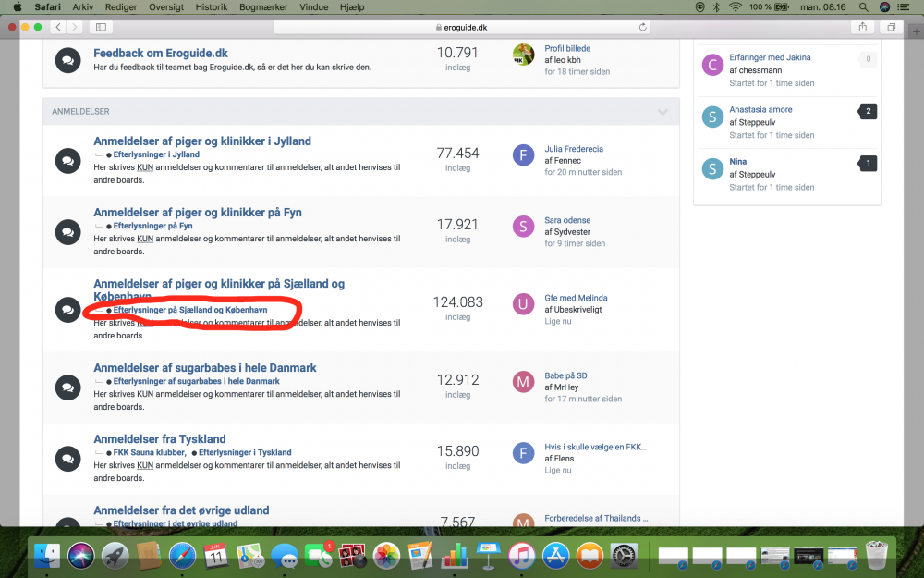Open Feedback om Eroguide.dk forum link
The height and width of the screenshot is (578, 924).
(160, 53)
